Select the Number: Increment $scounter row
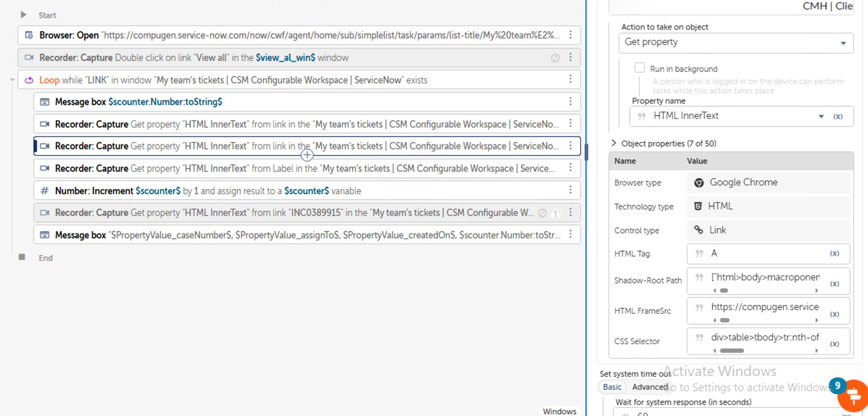The height and width of the screenshot is (416, 868). (307, 191)
